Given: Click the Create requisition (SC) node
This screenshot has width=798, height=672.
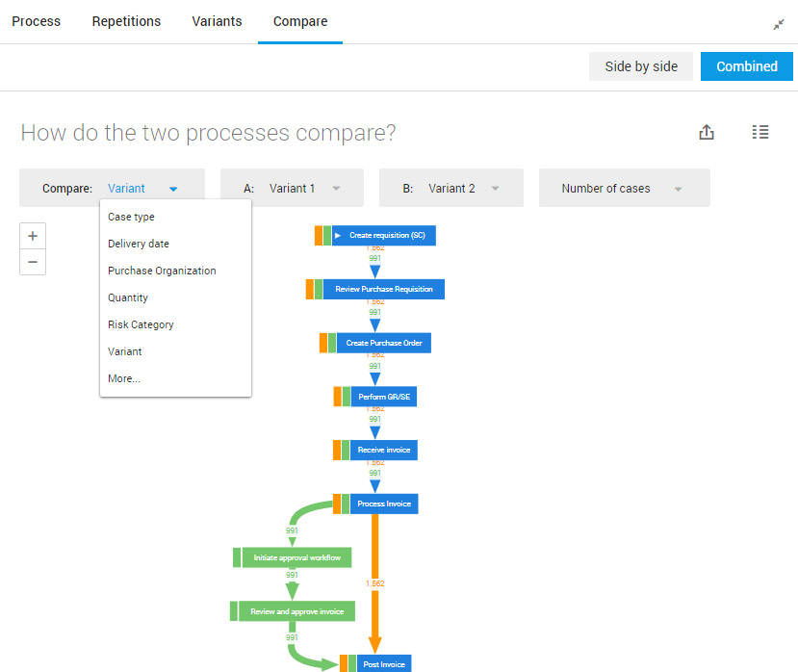Looking at the screenshot, I should click(384, 235).
